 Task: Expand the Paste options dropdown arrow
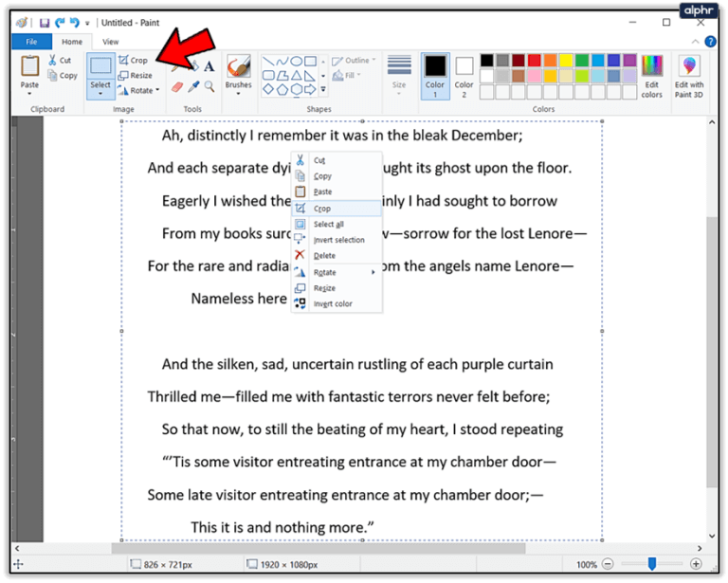click(x=29, y=94)
